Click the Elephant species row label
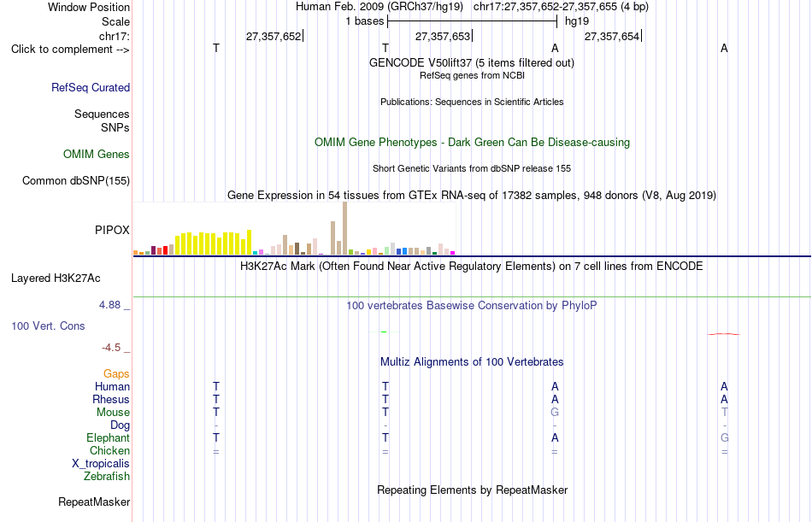 109,438
